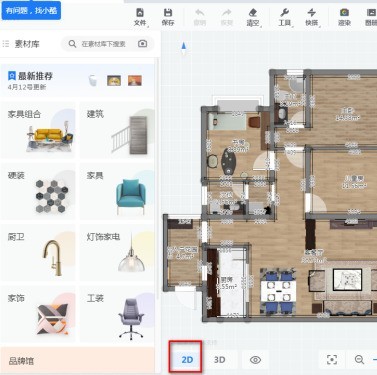The image size is (377, 375).
Task: Open the 家具 furniture category
Action: [117, 192]
